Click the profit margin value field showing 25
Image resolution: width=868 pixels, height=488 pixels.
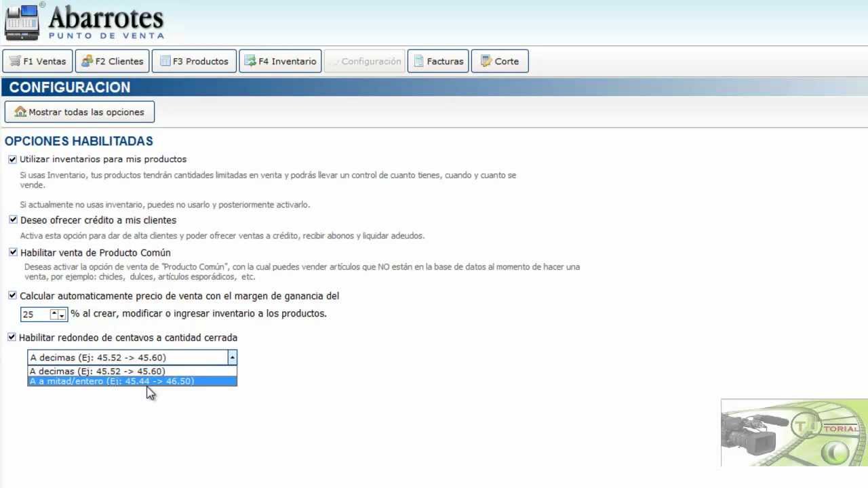[x=35, y=314]
